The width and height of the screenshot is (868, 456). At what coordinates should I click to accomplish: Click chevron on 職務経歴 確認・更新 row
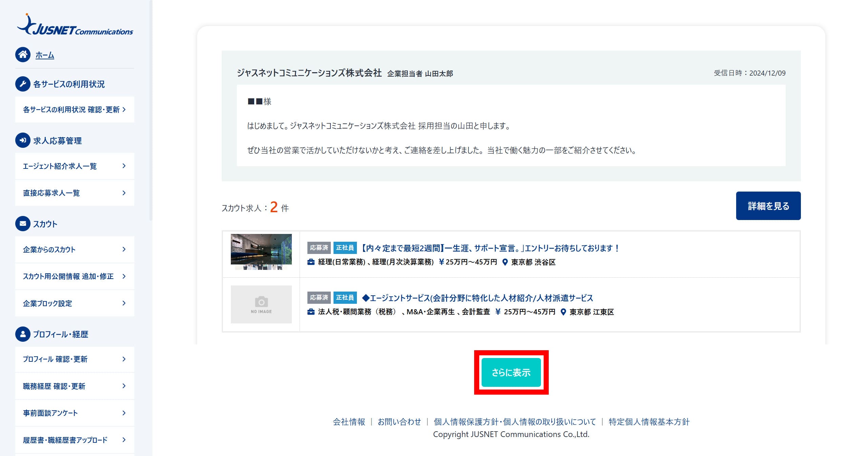tap(124, 386)
